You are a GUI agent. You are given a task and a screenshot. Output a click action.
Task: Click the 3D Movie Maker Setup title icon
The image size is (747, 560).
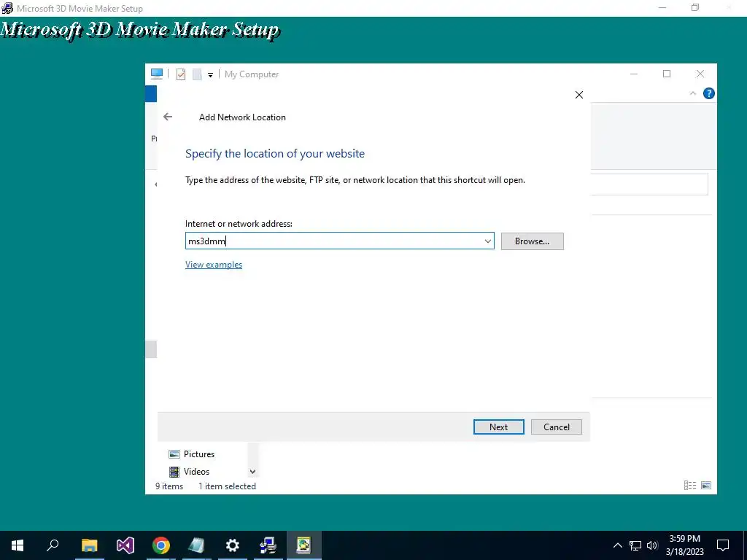click(x=7, y=8)
